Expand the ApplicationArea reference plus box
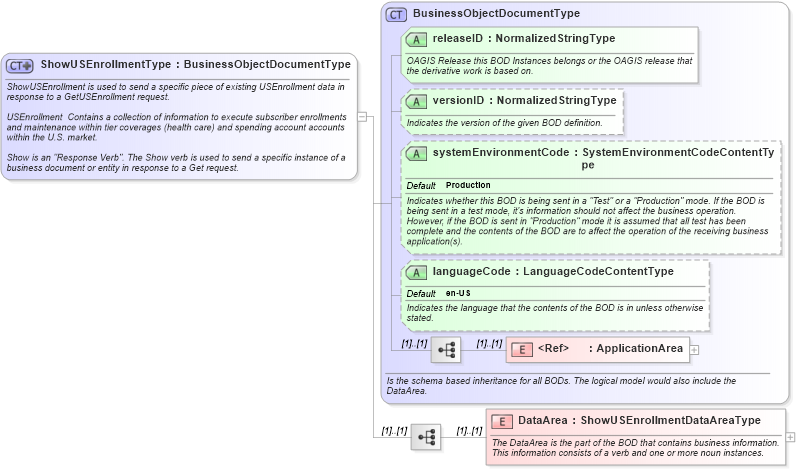 click(x=694, y=350)
